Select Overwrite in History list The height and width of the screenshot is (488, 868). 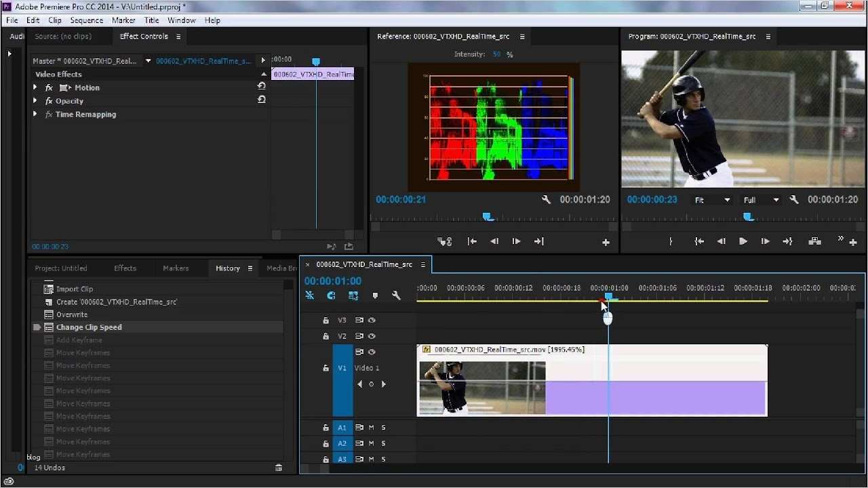tap(72, 314)
